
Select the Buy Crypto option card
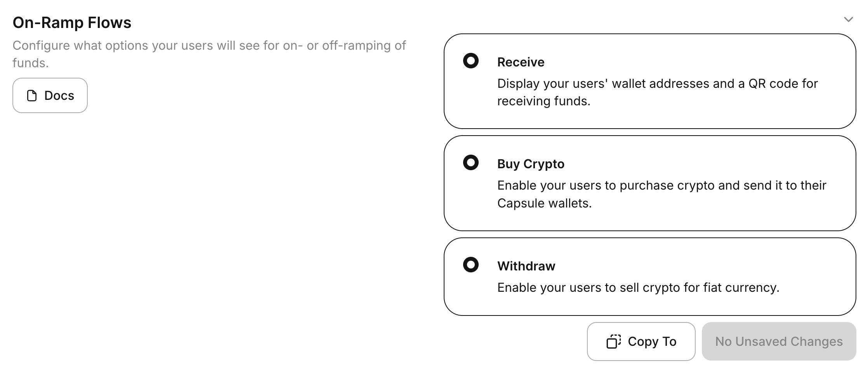(652, 183)
